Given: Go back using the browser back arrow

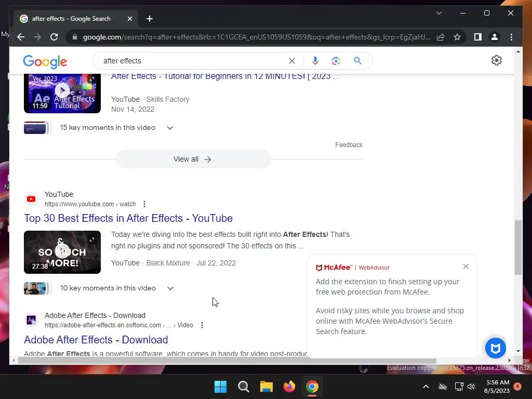Looking at the screenshot, I should 21,37.
